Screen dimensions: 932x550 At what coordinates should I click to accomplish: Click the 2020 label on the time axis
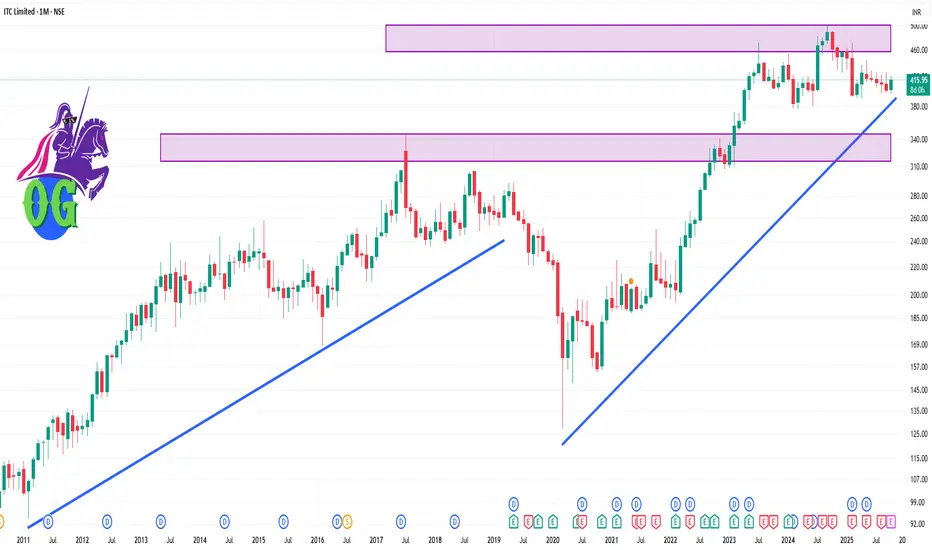[553, 539]
